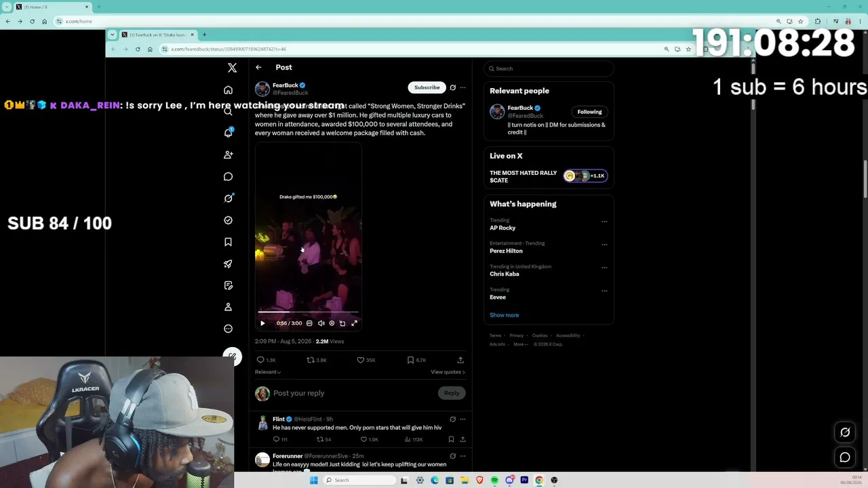Open the Relevant replies sort dropdown
Image resolution: width=868 pixels, height=488 pixels.
[268, 372]
